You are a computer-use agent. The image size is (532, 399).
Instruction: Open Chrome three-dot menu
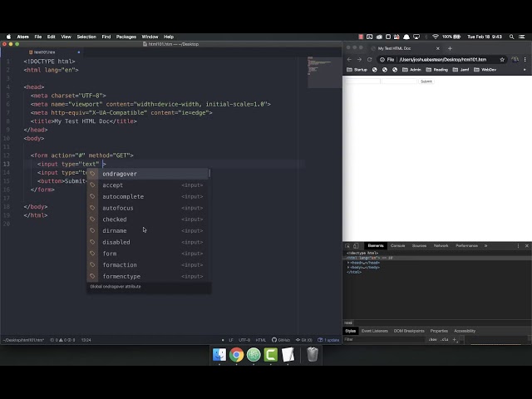tap(525, 59)
